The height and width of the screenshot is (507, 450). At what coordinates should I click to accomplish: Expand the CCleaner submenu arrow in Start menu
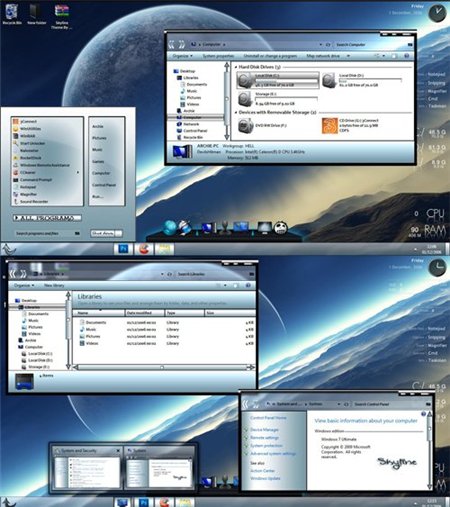[78, 172]
